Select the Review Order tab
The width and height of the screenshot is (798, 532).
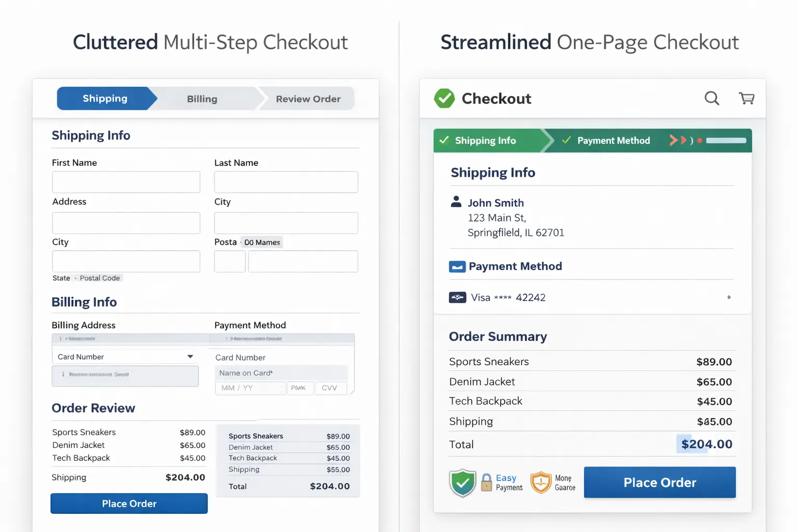tap(308, 99)
